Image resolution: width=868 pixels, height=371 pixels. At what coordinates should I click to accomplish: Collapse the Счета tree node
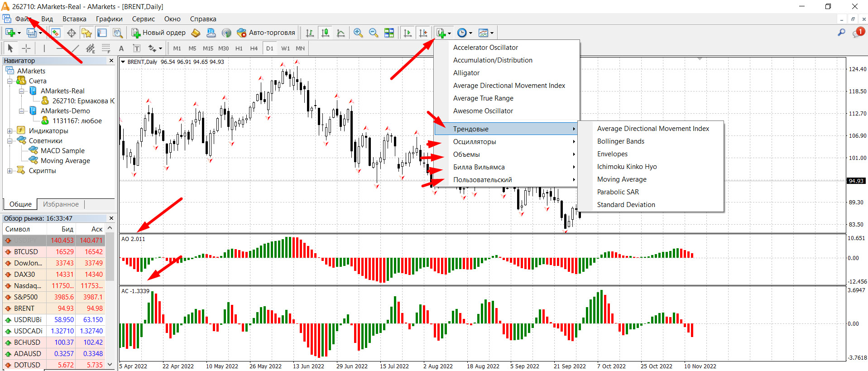click(10, 81)
